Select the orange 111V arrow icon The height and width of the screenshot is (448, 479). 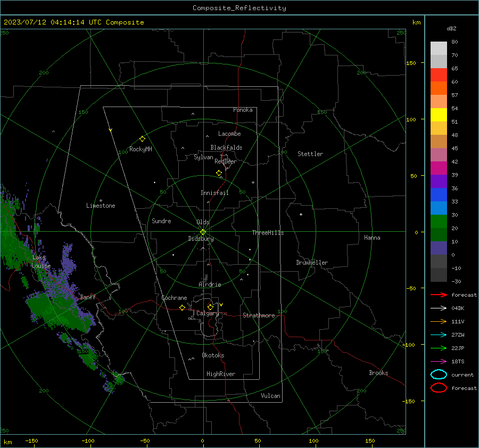click(x=439, y=321)
